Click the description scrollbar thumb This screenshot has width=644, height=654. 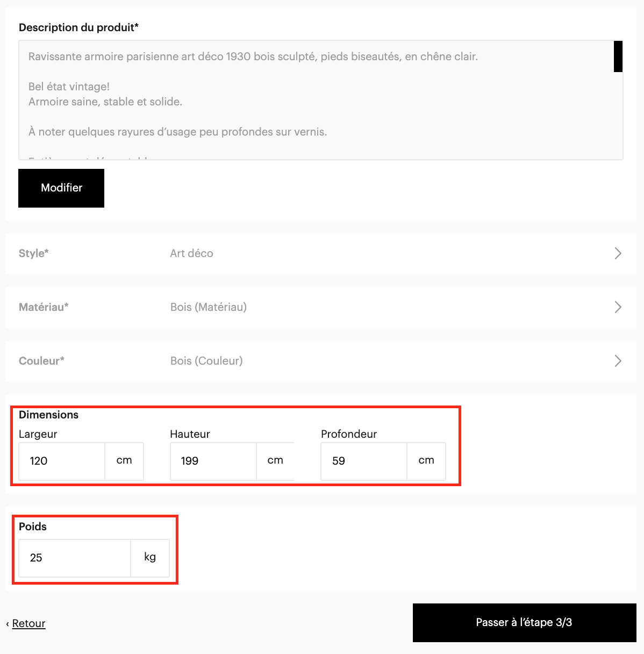coord(618,56)
